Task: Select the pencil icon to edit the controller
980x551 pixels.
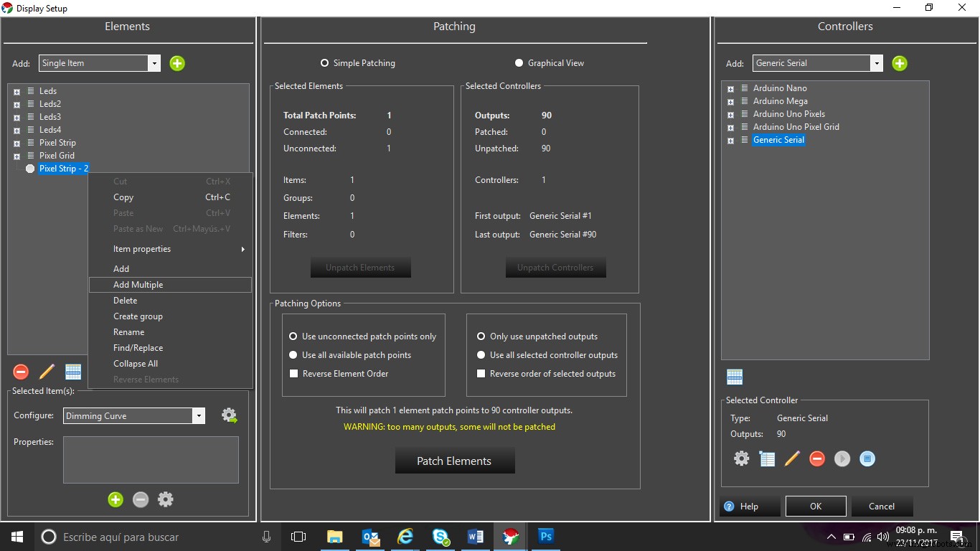Action: pyautogui.click(x=792, y=458)
